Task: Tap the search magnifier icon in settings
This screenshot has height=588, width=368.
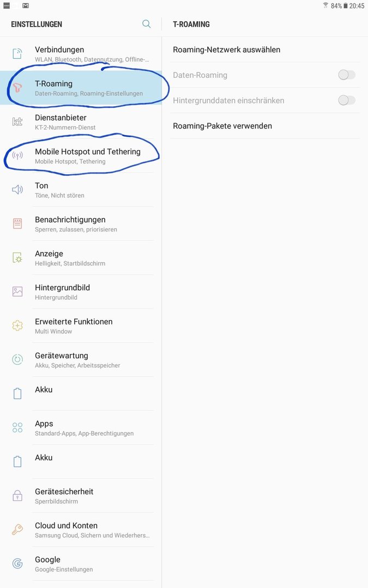Action: pos(147,24)
